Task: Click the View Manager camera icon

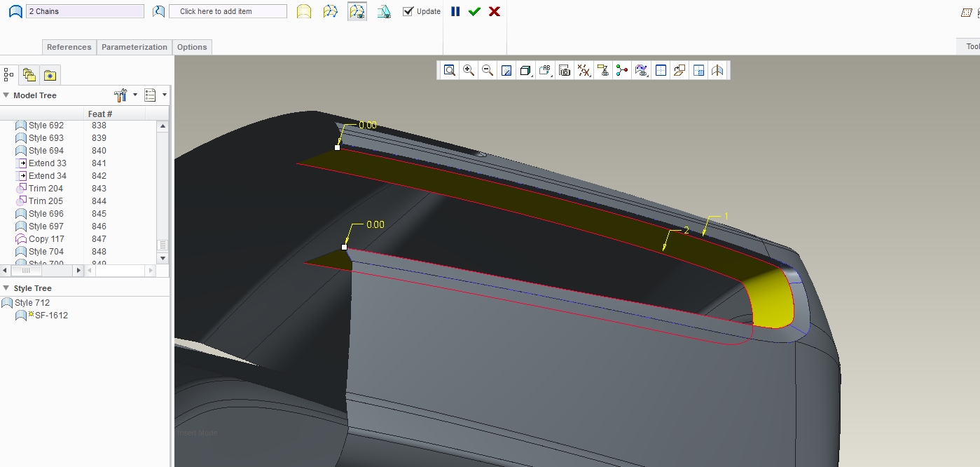Action: (565, 70)
